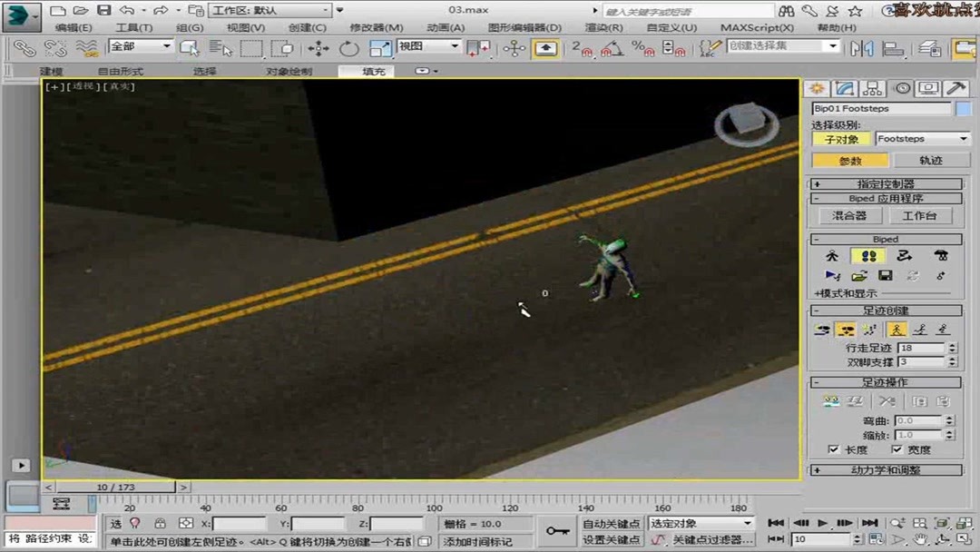The width and height of the screenshot is (980, 552).
Task: Open the Create panel in command panel
Action: click(818, 88)
